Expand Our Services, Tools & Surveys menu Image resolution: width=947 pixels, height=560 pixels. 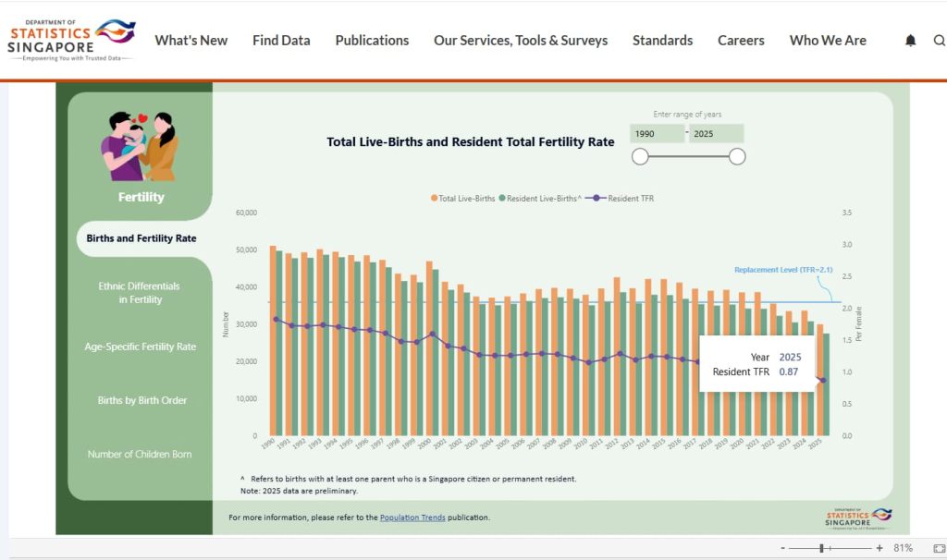[x=521, y=41]
